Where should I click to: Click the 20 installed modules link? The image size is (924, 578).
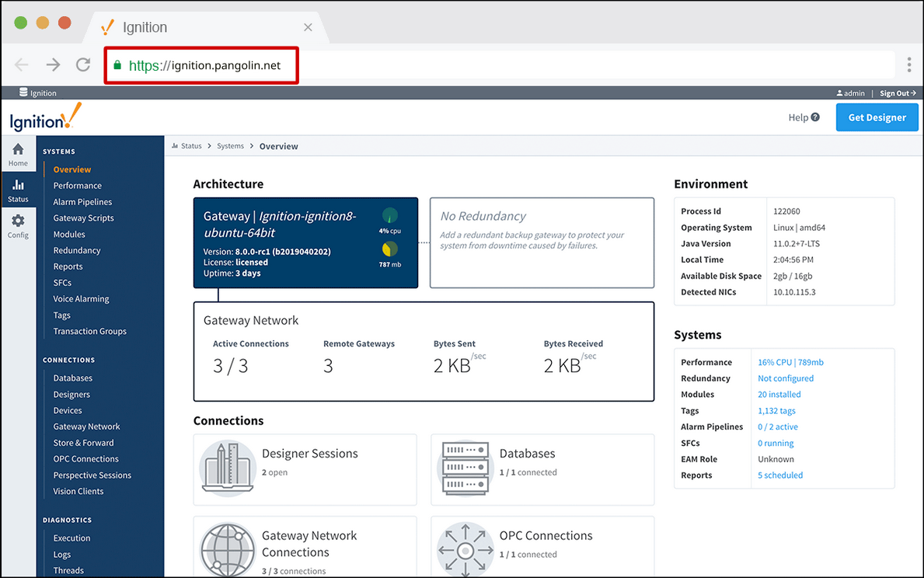point(779,395)
